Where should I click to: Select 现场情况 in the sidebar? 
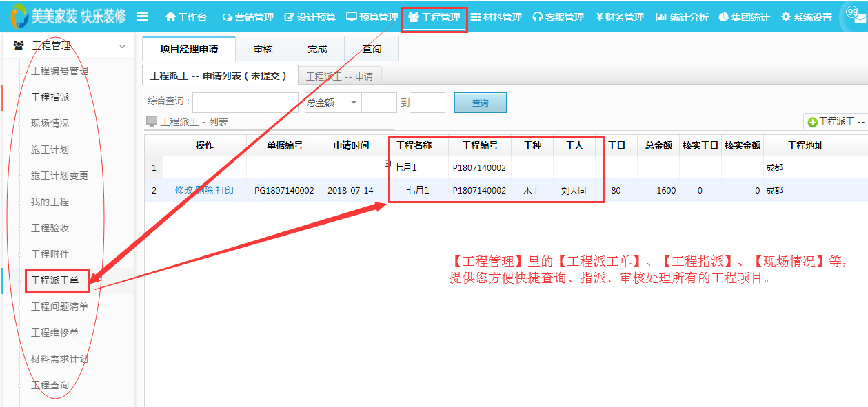pos(50,123)
